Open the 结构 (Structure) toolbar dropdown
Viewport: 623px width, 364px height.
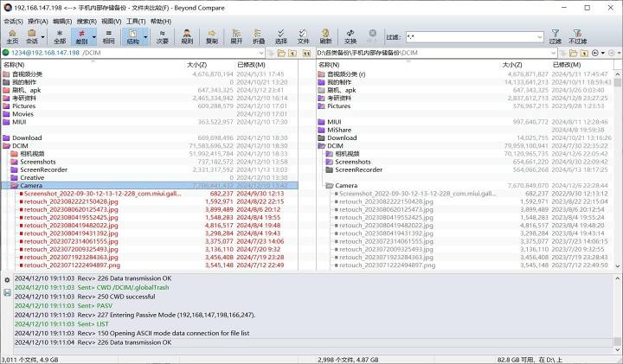tap(133, 36)
